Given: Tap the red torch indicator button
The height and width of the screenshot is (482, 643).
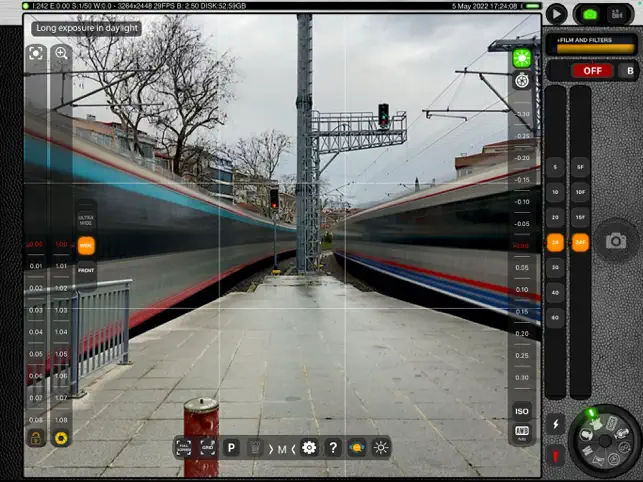Looking at the screenshot, I should [556, 456].
